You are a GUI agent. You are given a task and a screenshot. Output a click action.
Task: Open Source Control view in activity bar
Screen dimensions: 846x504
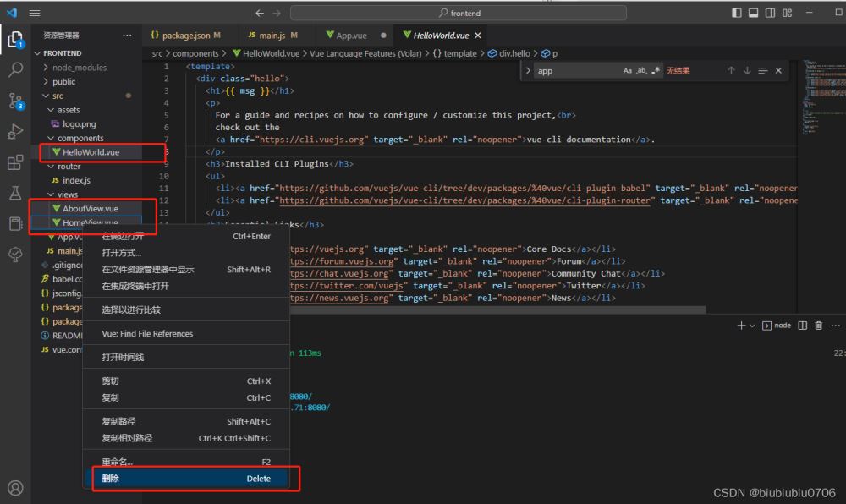(15, 101)
